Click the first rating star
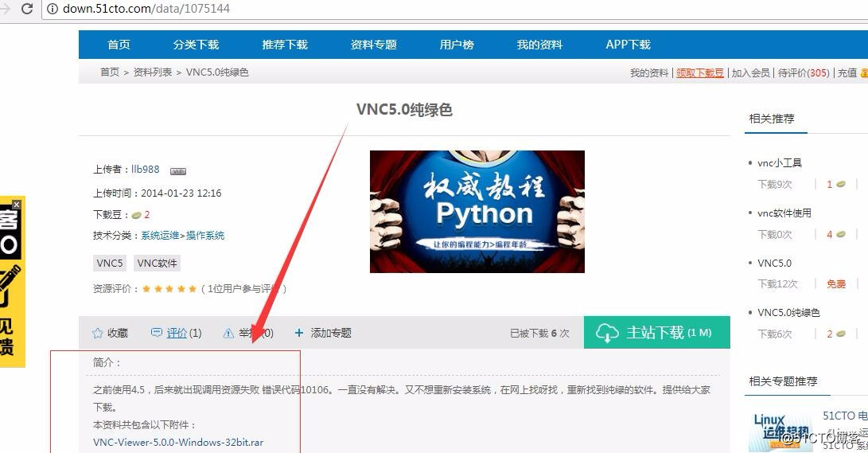This screenshot has width=868, height=453. [x=146, y=288]
